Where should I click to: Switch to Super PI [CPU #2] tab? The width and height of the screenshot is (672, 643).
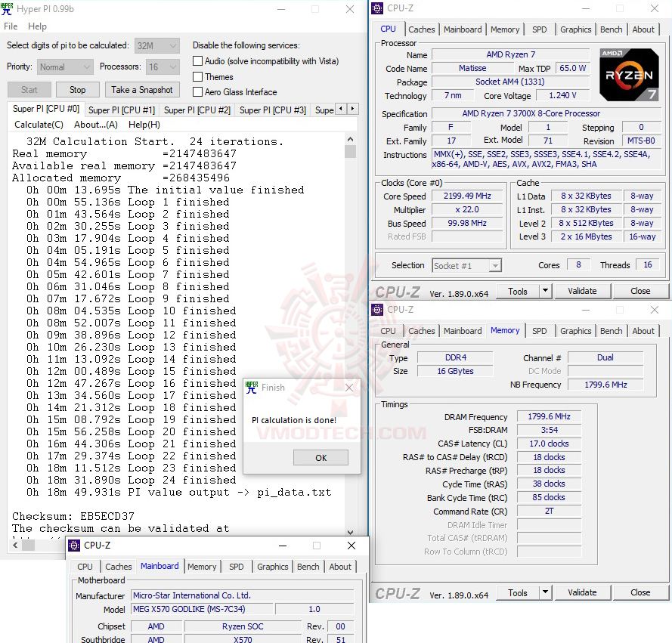coord(197,110)
